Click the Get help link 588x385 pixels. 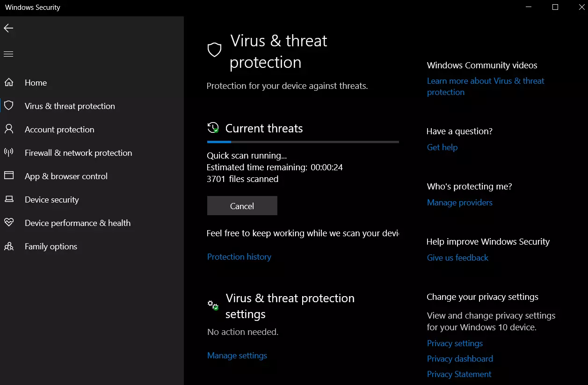(442, 147)
